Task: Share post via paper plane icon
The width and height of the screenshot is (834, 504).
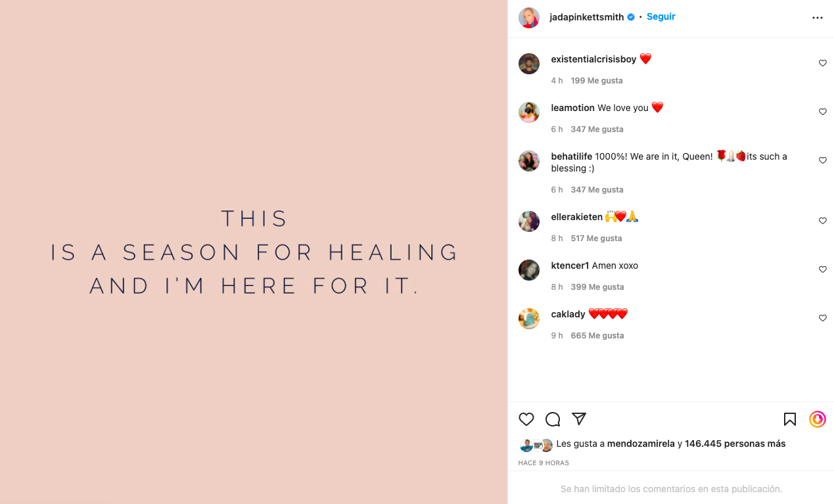Action: coord(579,419)
